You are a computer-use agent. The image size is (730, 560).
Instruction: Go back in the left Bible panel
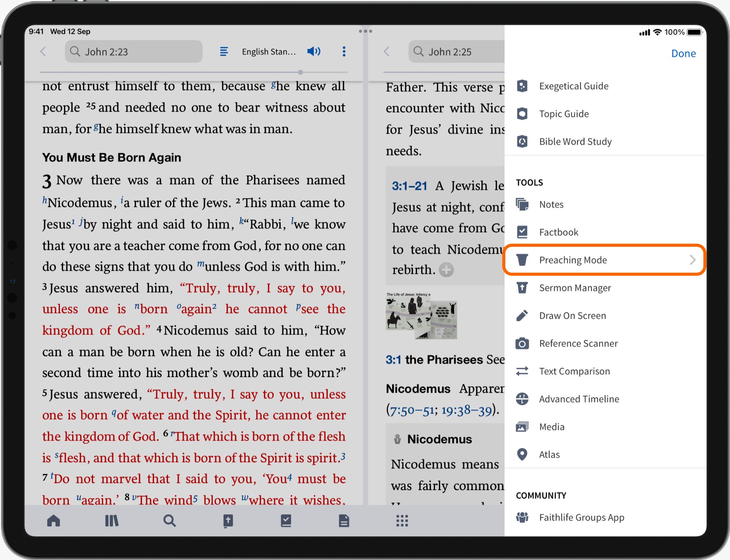(43, 51)
